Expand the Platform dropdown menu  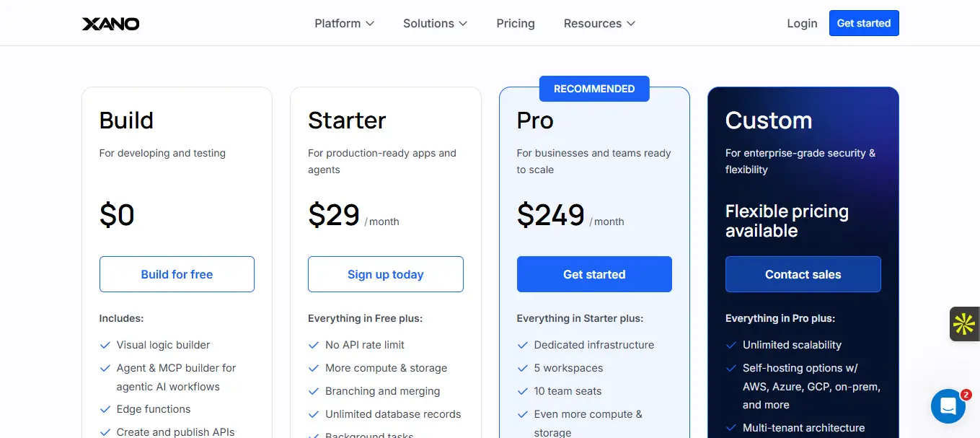[x=344, y=24]
